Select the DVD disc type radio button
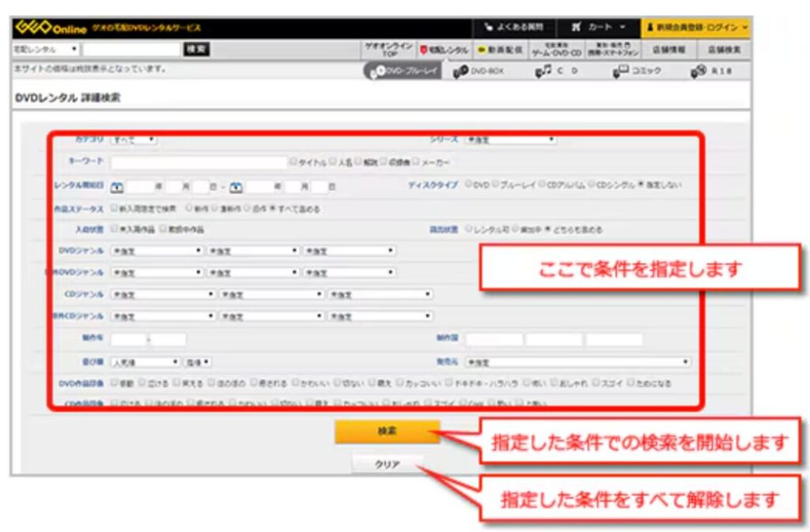Viewport: 810px width, 532px height. (x=469, y=185)
